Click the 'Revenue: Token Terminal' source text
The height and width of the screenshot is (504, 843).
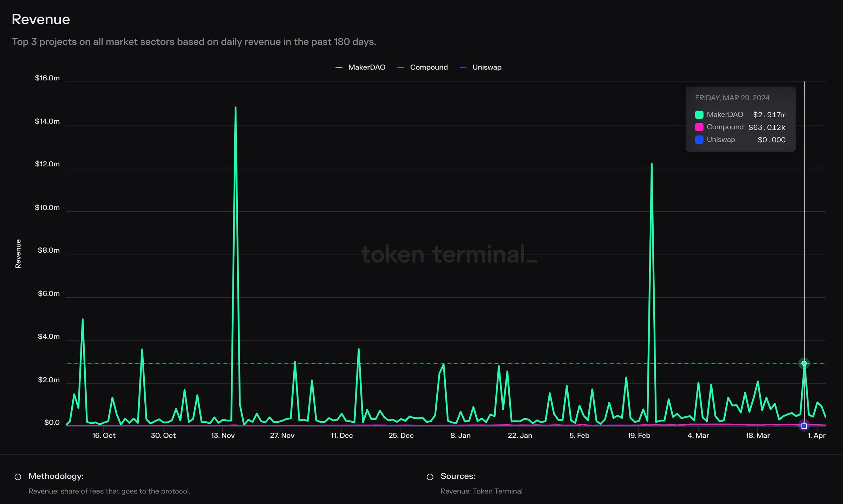pos(482,491)
